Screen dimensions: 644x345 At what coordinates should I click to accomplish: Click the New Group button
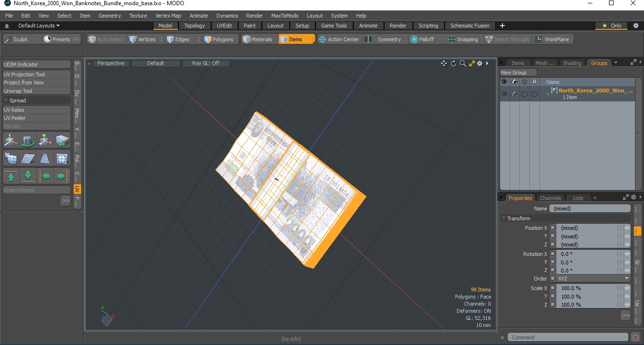click(519, 73)
